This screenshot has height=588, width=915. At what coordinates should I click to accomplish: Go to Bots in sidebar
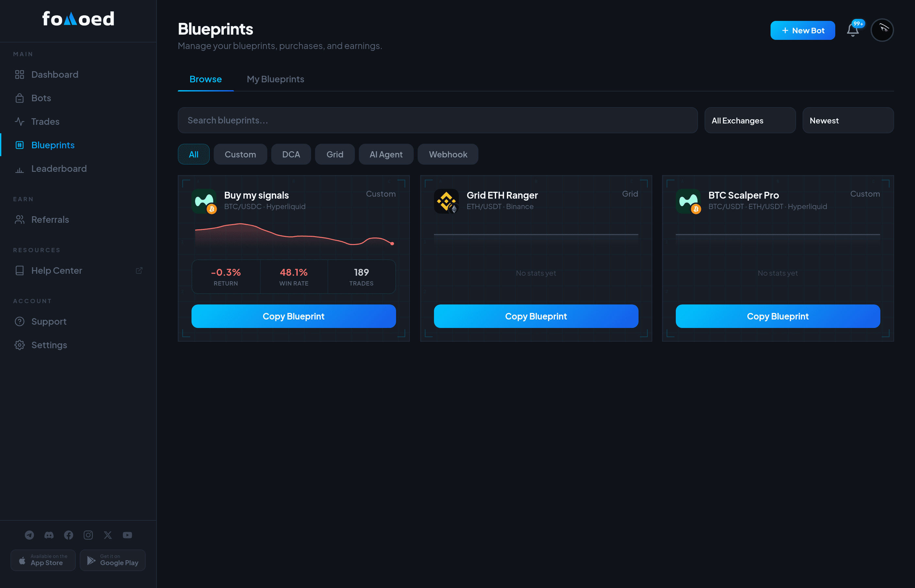(x=78, y=98)
